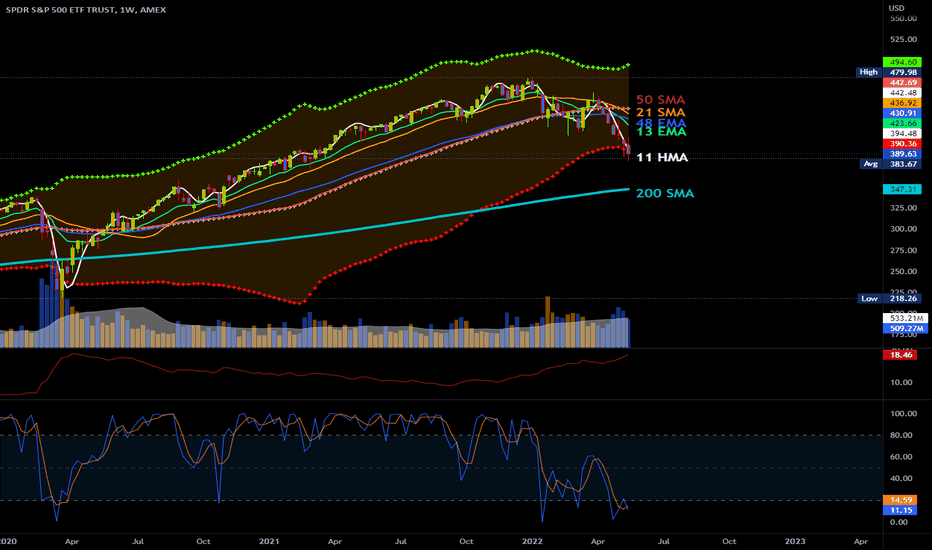Click the 479.98 high price tag
The image size is (932, 550).
(902, 72)
